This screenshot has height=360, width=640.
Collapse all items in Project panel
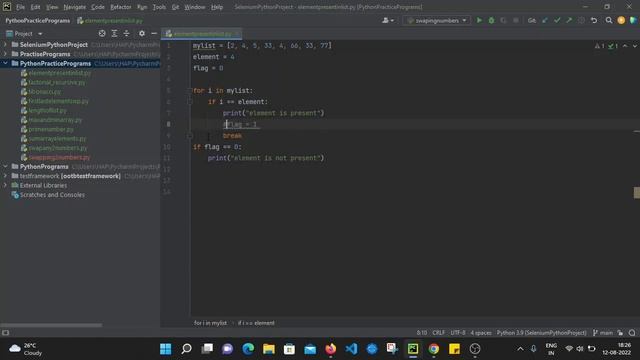pos(127,33)
